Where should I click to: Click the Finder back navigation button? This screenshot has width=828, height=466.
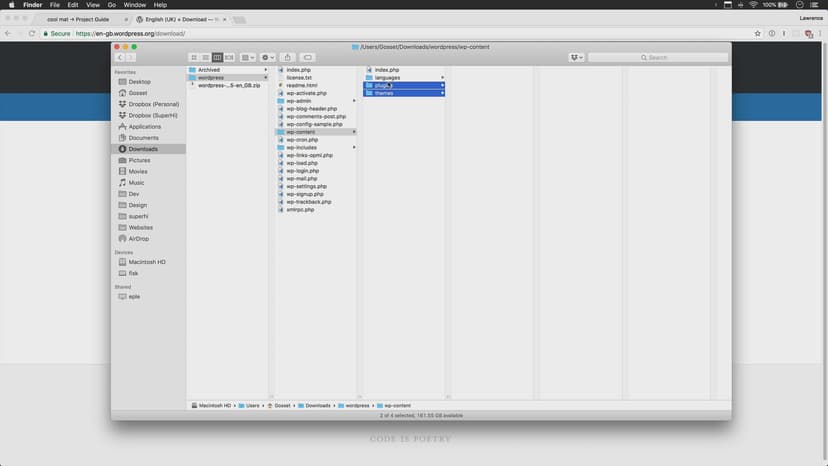point(121,57)
